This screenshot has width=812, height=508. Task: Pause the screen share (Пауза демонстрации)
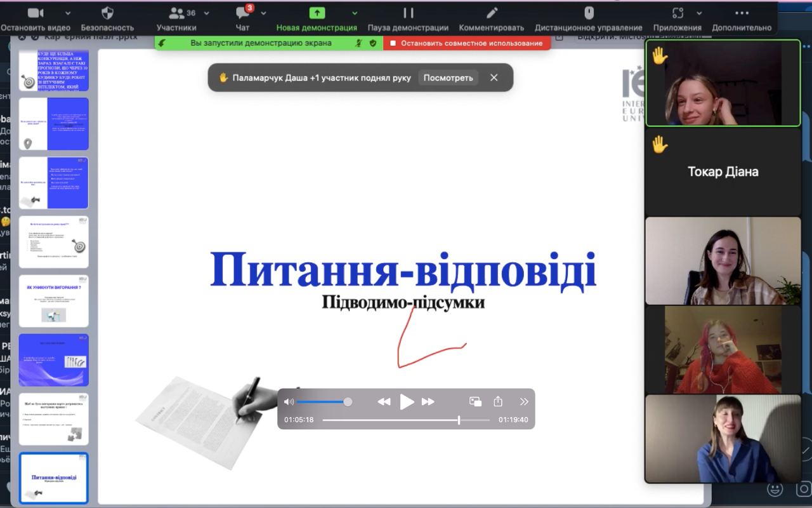pyautogui.click(x=408, y=13)
